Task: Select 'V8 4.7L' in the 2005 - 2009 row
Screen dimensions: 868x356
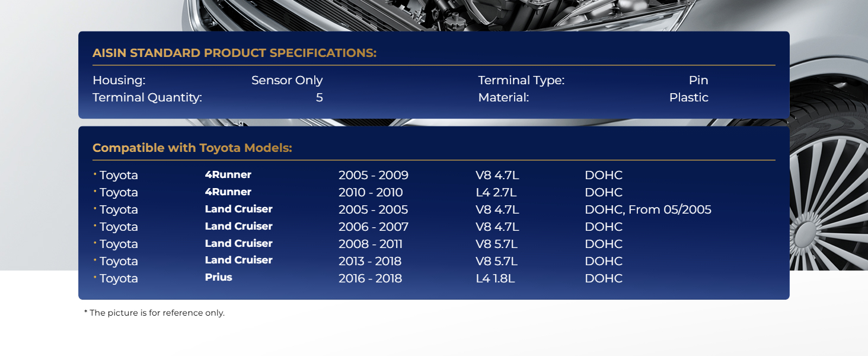Action: [x=497, y=176]
